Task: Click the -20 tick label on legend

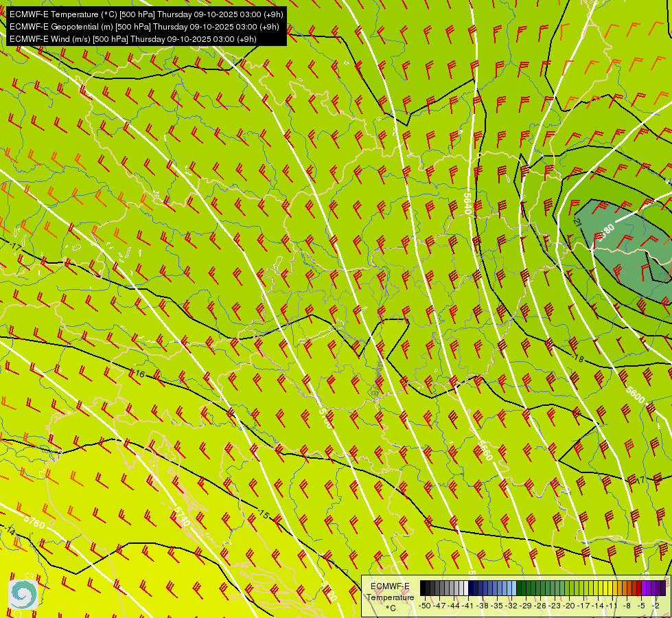Action: (x=569, y=606)
